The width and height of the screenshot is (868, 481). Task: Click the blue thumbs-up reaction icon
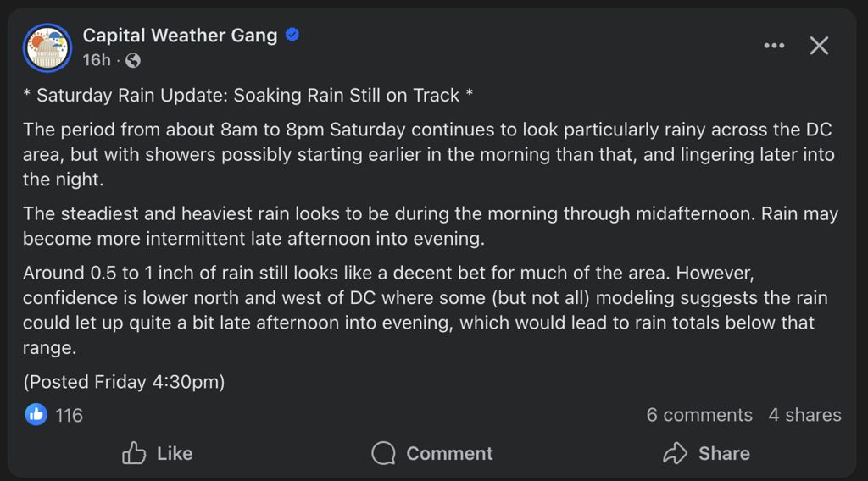tap(36, 414)
